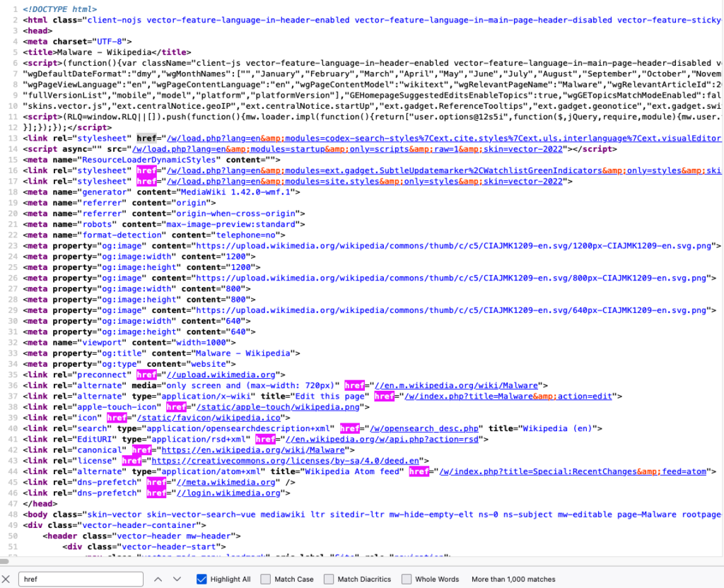The image size is (724, 588).
Task: Enable the Match Case checkbox
Action: tap(265, 579)
